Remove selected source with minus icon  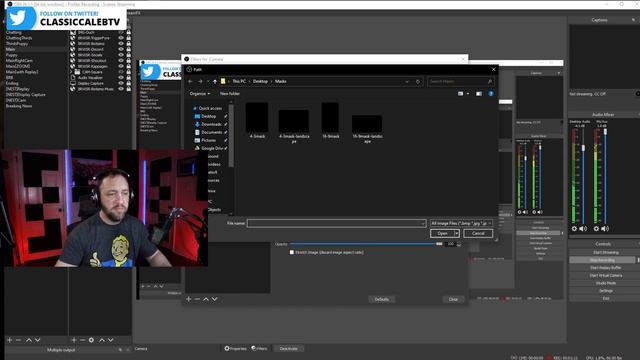tap(82, 340)
